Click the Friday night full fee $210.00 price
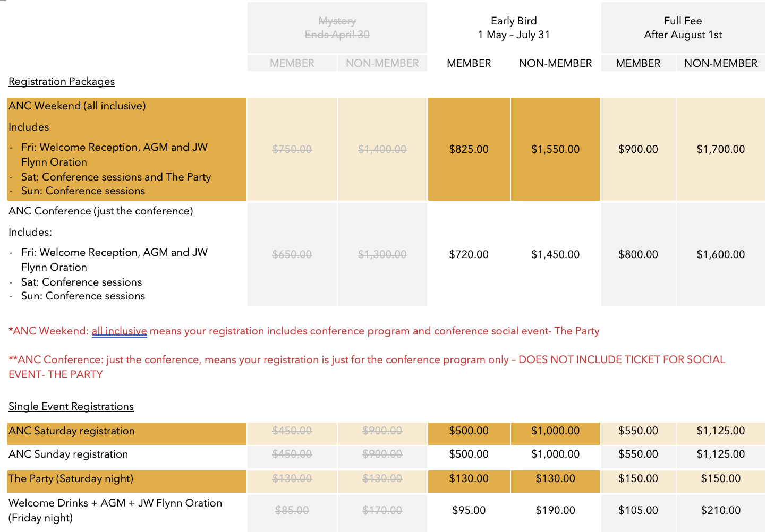 point(720,511)
